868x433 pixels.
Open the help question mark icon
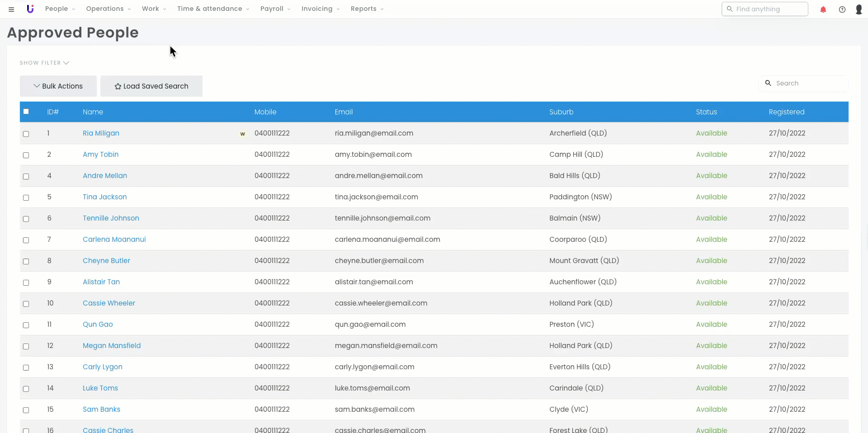click(x=842, y=9)
